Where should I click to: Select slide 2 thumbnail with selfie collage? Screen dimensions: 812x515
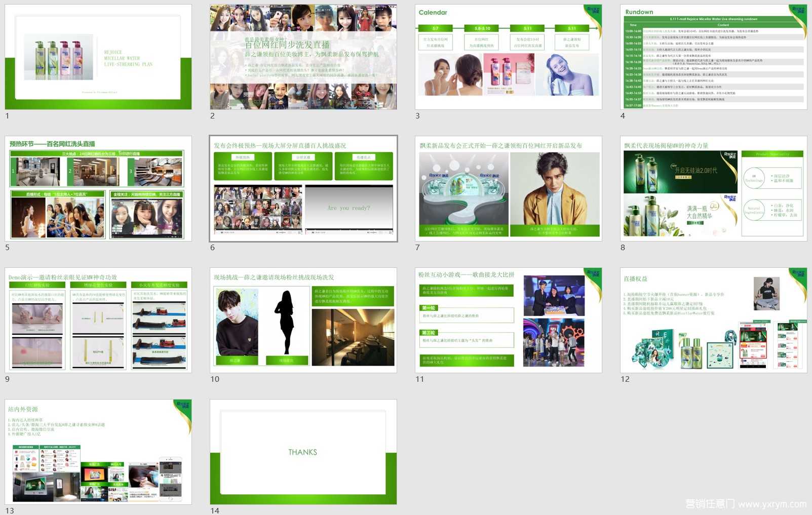[303, 57]
